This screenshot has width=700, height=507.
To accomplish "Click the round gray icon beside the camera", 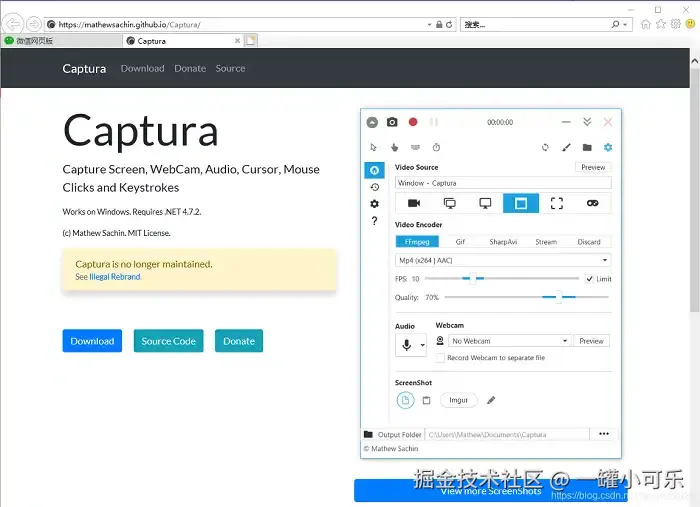I will pyautogui.click(x=372, y=122).
